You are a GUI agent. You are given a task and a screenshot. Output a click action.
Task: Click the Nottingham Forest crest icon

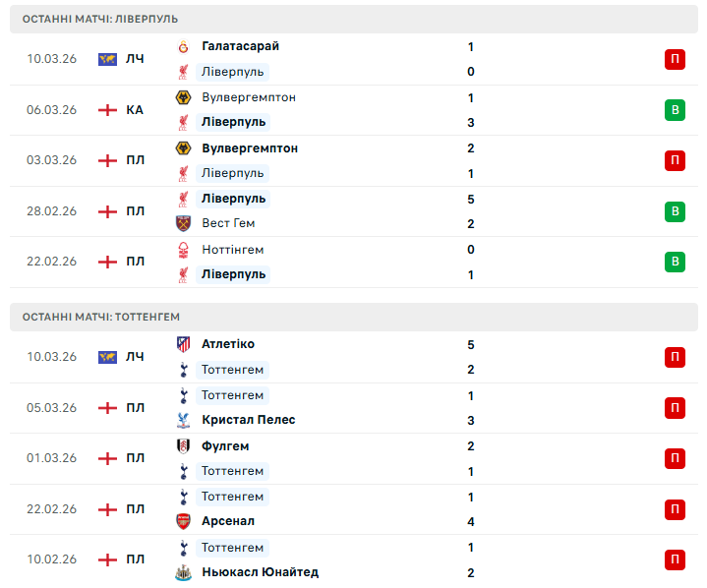point(183,250)
